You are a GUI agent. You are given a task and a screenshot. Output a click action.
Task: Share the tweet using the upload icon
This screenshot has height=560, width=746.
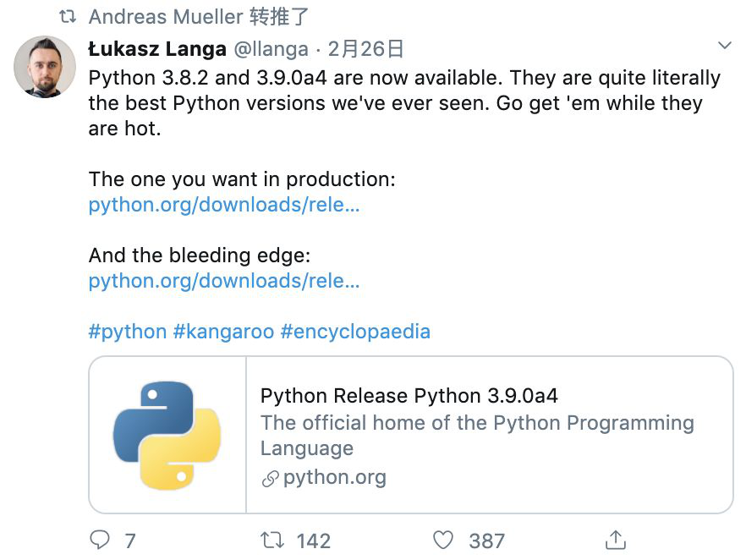click(616, 540)
